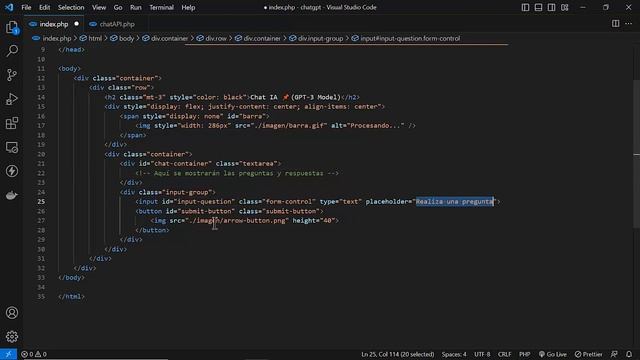Click the closing </html> tag
640x360 pixels.
tap(71, 297)
